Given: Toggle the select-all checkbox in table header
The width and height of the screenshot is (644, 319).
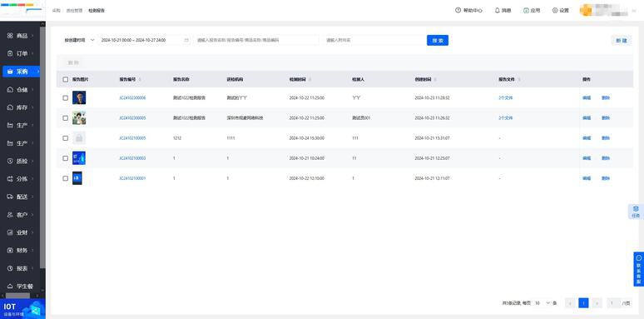Looking at the screenshot, I should pos(65,79).
